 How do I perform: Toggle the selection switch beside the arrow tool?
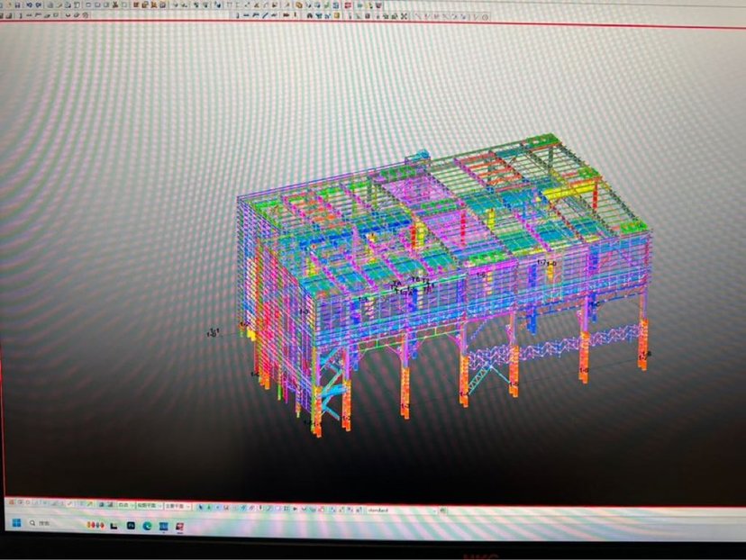pyautogui.click(x=210, y=507)
